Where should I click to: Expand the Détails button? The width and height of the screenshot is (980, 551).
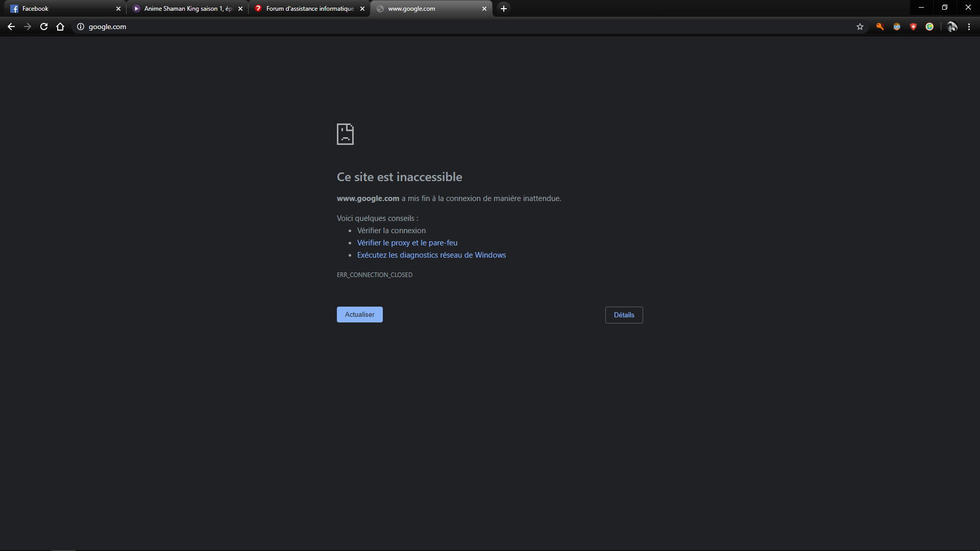(x=624, y=315)
